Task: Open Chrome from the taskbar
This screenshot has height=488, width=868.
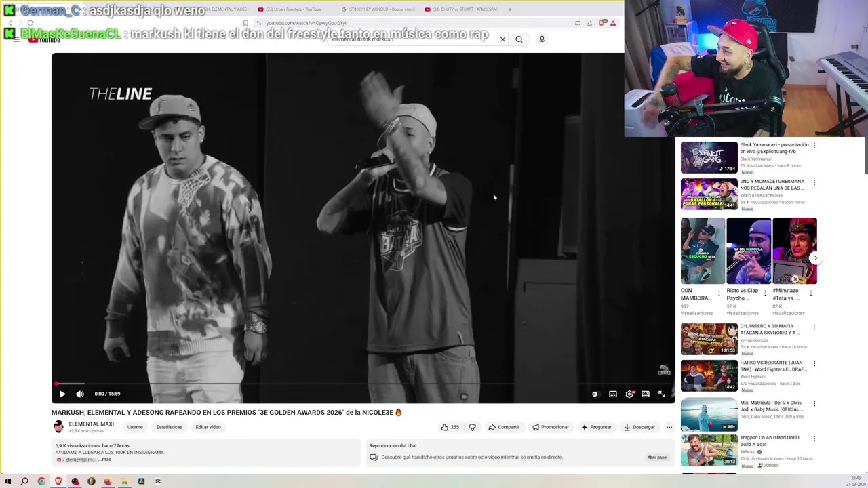Action: click(41, 481)
